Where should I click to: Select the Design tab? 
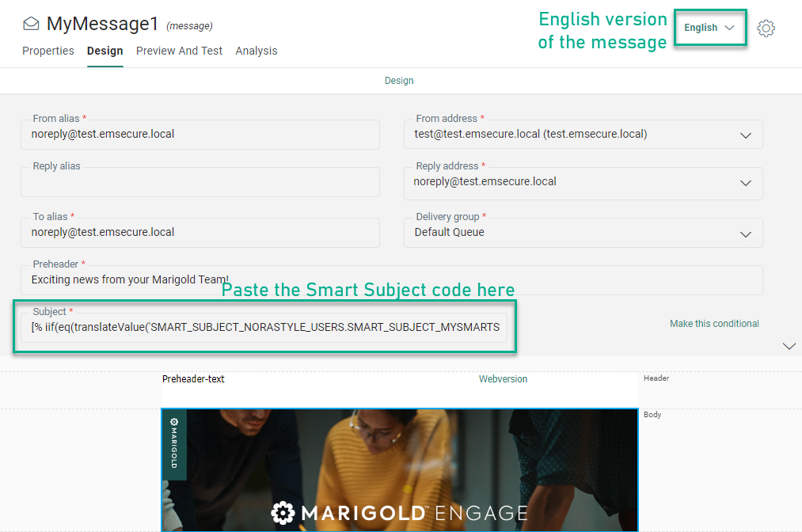pyautogui.click(x=105, y=51)
